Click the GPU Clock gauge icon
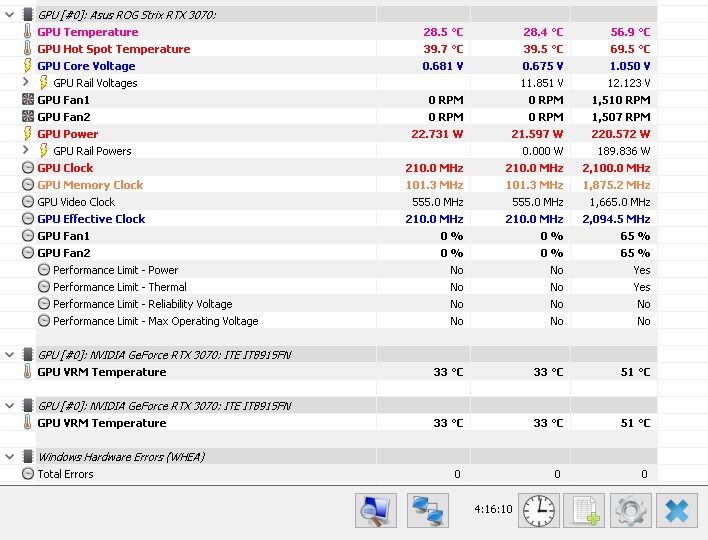 (28, 168)
